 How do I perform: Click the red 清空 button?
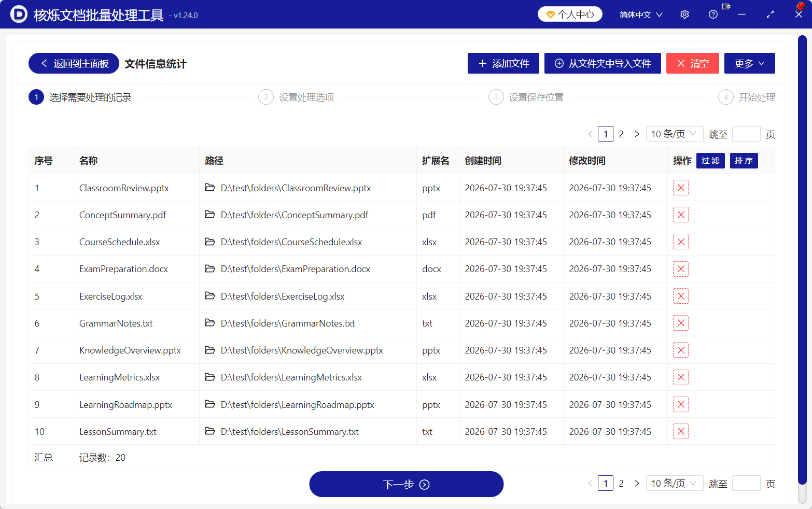693,63
